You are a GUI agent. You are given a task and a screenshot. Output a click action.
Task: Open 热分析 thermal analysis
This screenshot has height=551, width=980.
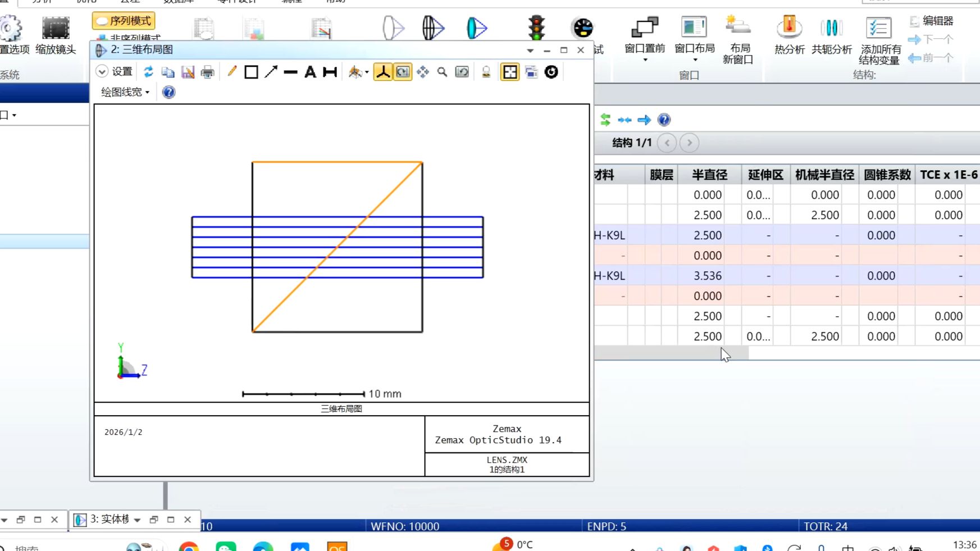coord(789,36)
